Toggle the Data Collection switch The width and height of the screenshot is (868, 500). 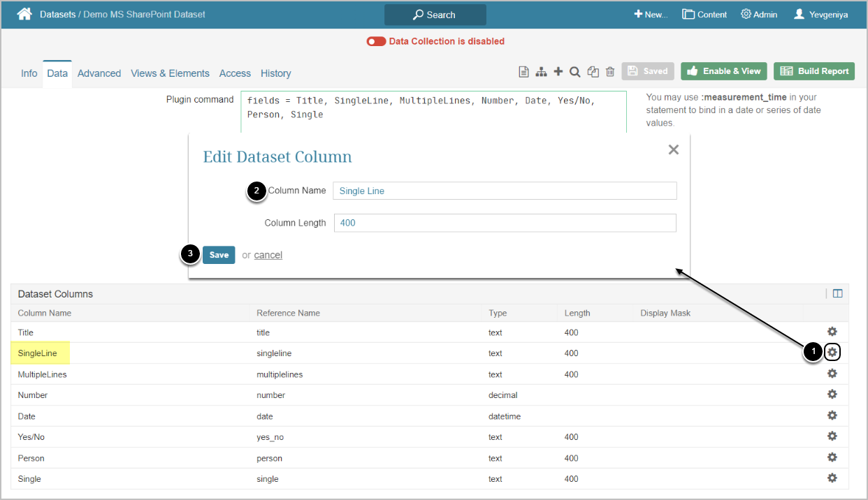(x=376, y=41)
